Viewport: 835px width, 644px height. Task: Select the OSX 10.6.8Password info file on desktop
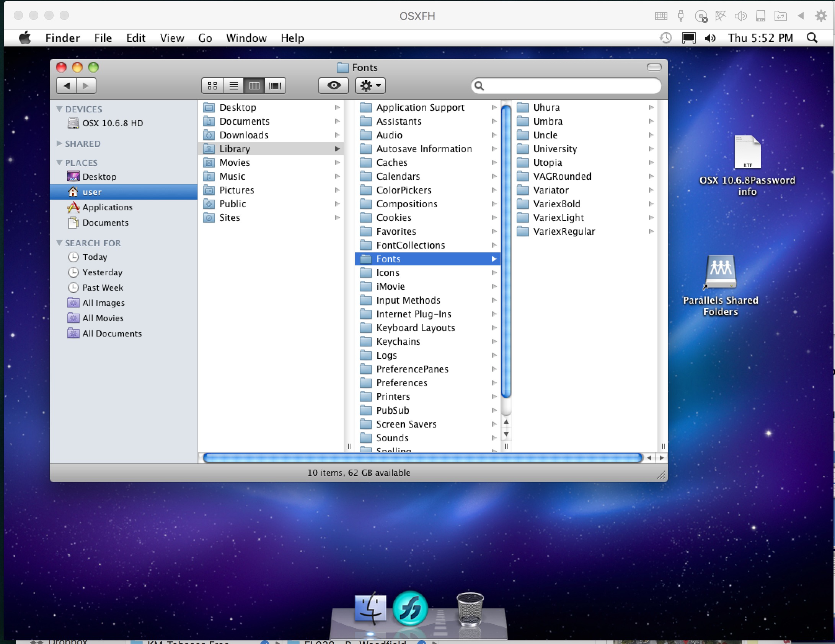747,165
